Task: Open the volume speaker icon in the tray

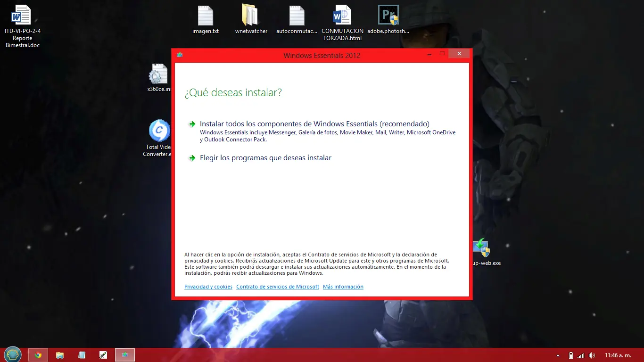Action: tap(592, 355)
